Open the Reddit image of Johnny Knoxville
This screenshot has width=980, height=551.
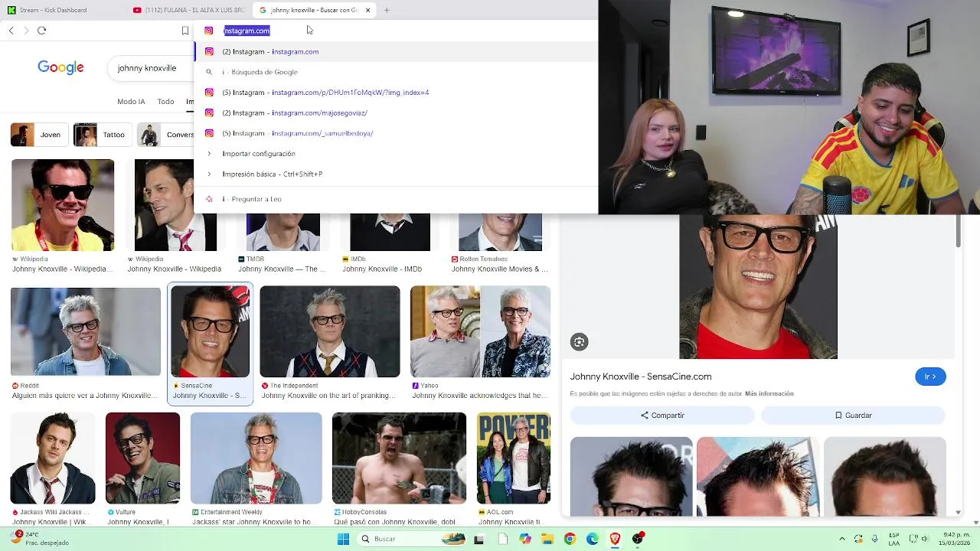click(86, 331)
